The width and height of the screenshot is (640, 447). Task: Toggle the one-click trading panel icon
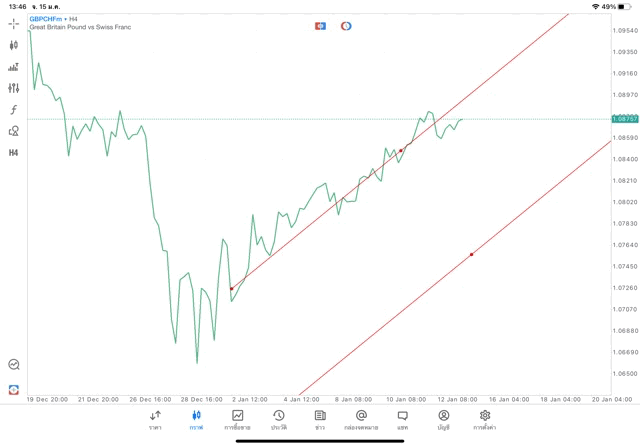point(320,26)
